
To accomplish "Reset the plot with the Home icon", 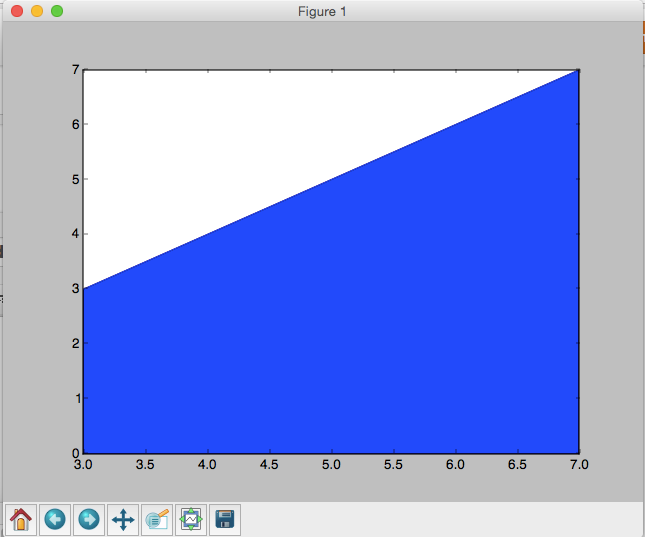I will tap(21, 520).
